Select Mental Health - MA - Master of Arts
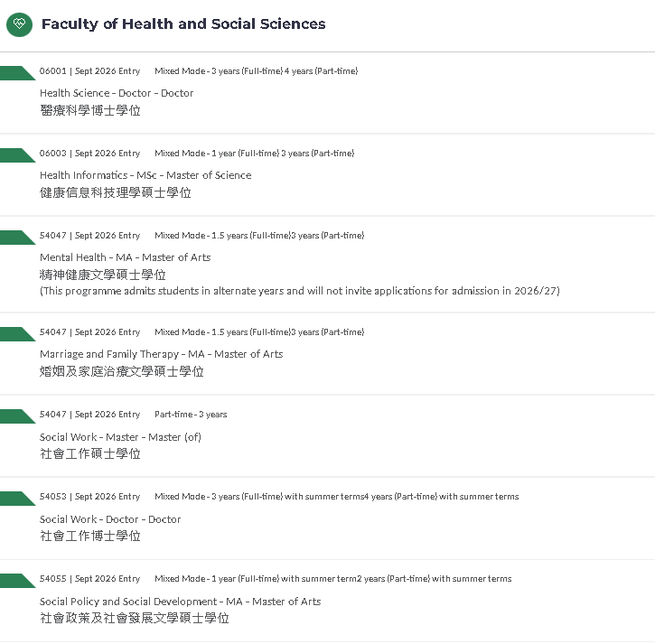The image size is (655, 644). pyautogui.click(x=125, y=257)
